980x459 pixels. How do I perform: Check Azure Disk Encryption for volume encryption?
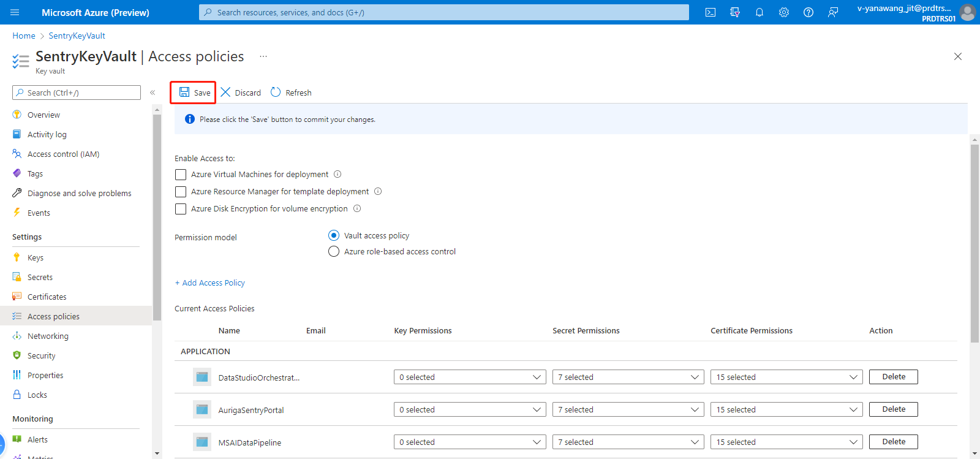pos(181,209)
